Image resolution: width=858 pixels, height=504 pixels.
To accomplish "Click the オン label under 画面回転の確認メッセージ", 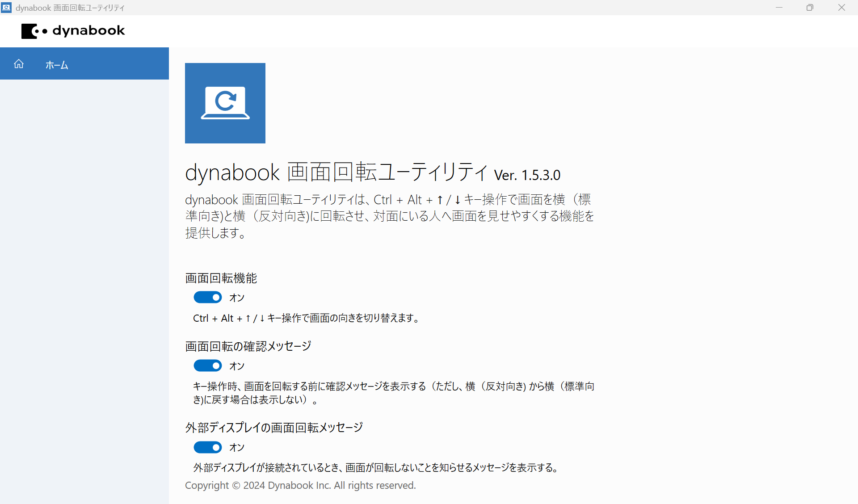I will click(237, 366).
